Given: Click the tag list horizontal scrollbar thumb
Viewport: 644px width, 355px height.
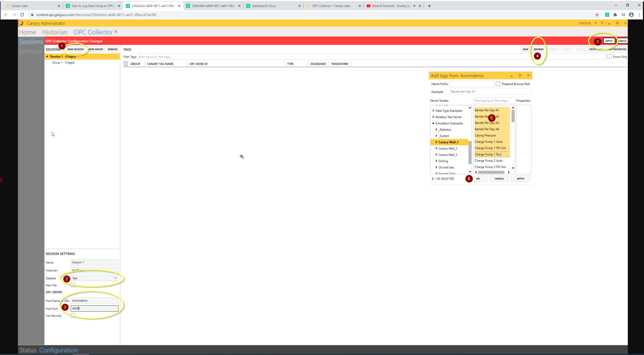Looking at the screenshot, I should [x=491, y=172].
